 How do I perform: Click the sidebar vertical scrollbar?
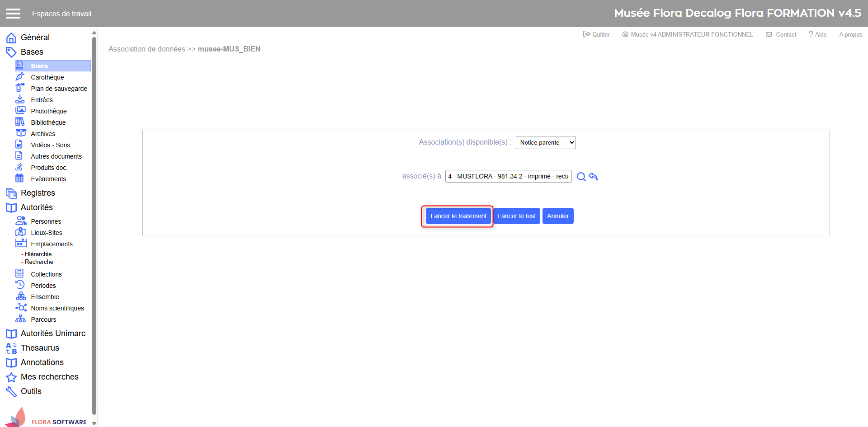coord(94,226)
